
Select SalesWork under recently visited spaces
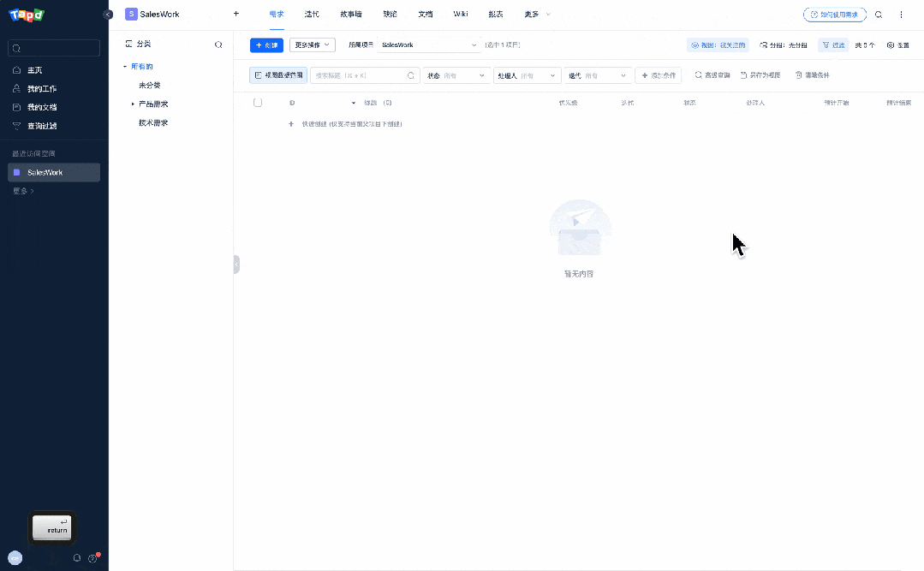coord(54,173)
